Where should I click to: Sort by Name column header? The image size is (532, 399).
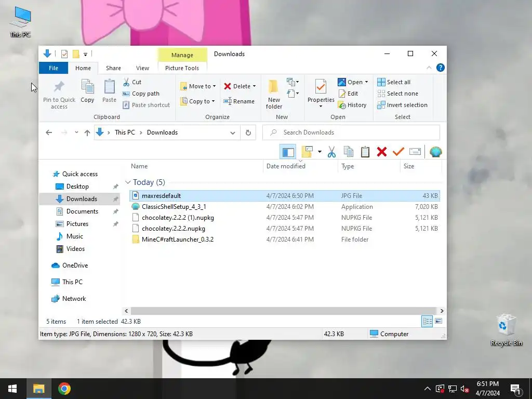point(139,166)
